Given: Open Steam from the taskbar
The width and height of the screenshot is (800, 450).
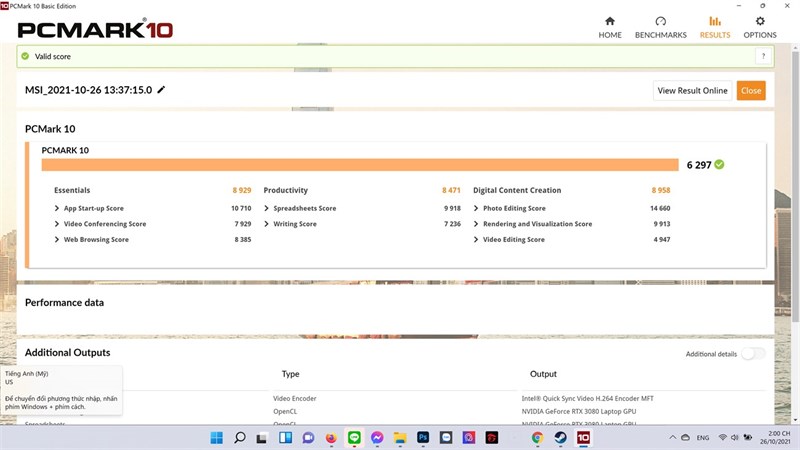Looking at the screenshot, I should coord(560,437).
